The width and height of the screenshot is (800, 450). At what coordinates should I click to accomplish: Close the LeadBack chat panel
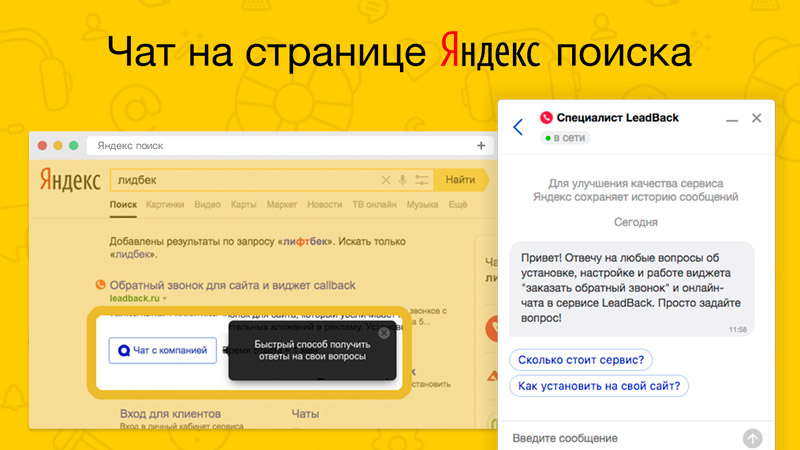756,118
